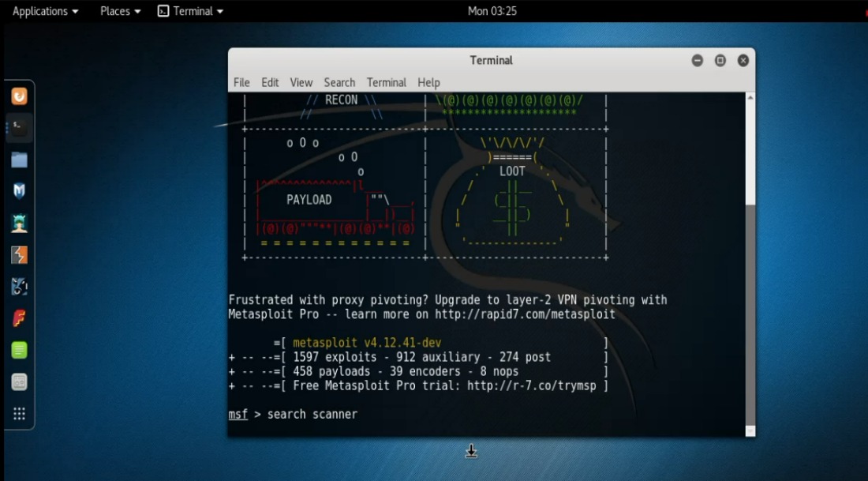Click the scrollbar down arrow in Terminal

(750, 430)
